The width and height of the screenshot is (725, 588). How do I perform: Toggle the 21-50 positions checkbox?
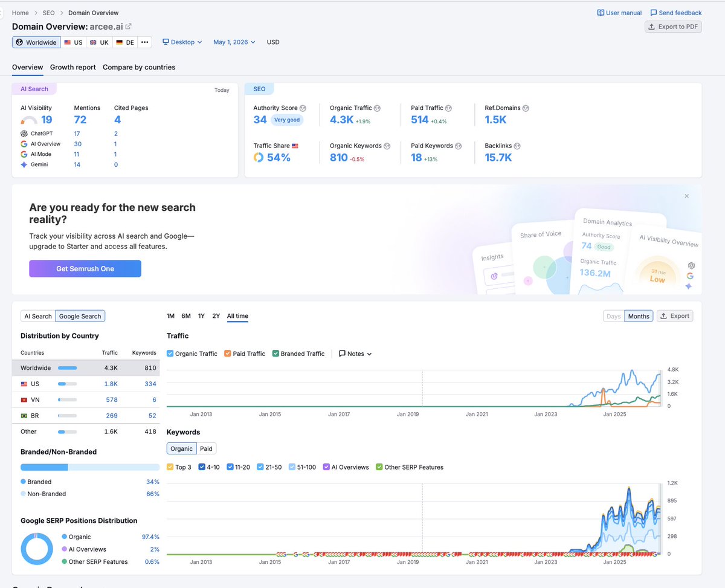click(260, 467)
